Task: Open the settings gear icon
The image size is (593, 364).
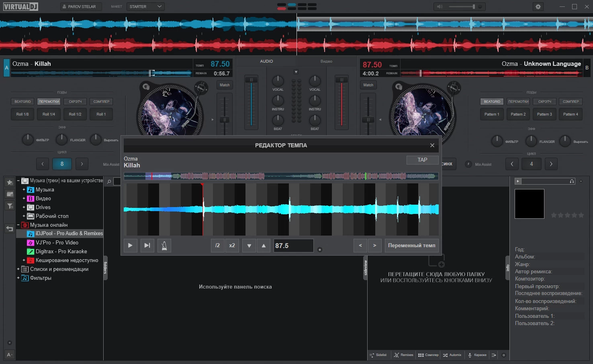Action: click(x=538, y=7)
